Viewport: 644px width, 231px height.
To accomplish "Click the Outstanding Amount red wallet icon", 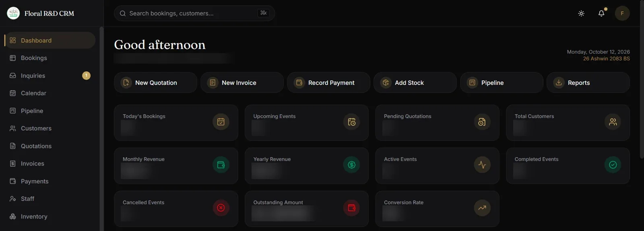I will click(x=352, y=208).
